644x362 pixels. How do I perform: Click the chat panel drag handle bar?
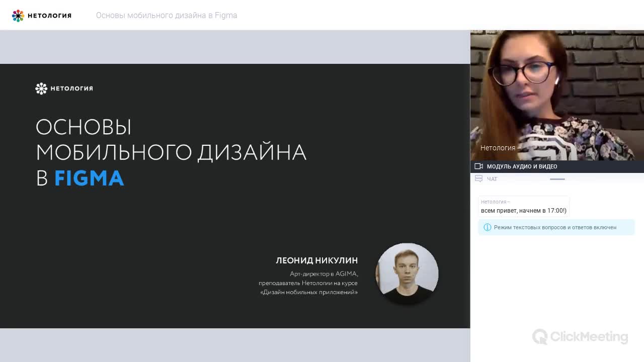557,179
